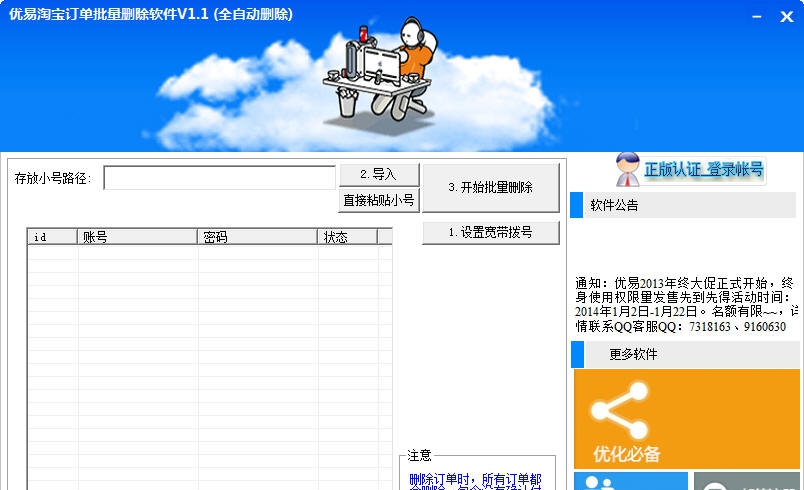Click 直接粘贴小号 button
The image size is (804, 490).
(x=379, y=200)
